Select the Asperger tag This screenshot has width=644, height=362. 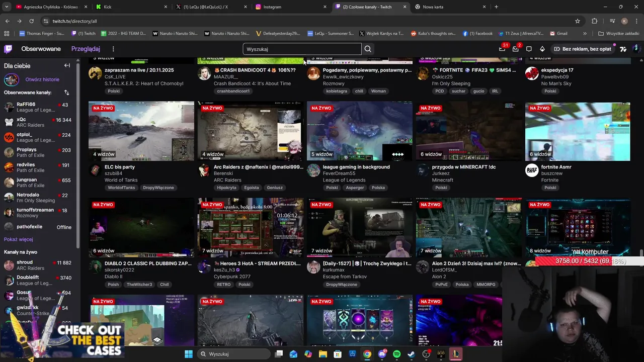pos(355,188)
